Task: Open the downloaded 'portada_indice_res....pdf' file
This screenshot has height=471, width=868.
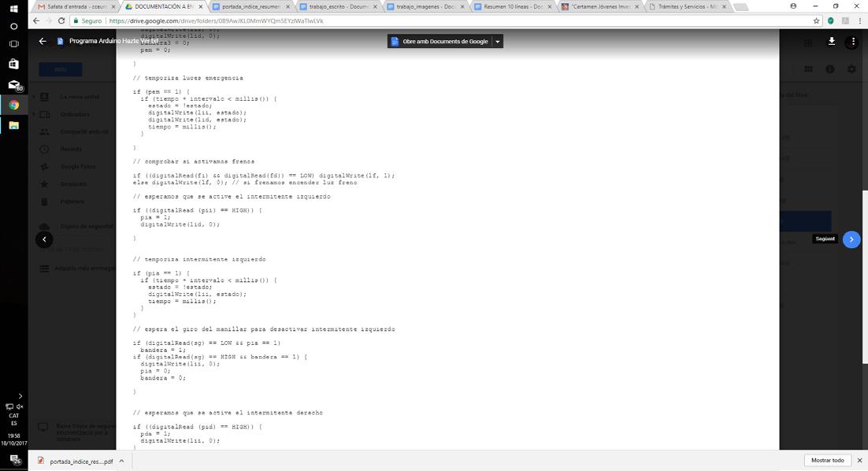Action: point(76,461)
